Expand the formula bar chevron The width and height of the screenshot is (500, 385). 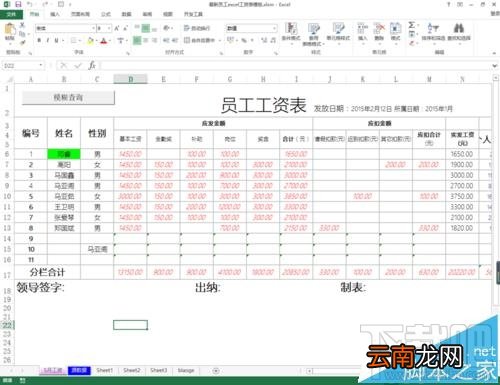pyautogui.click(x=495, y=66)
